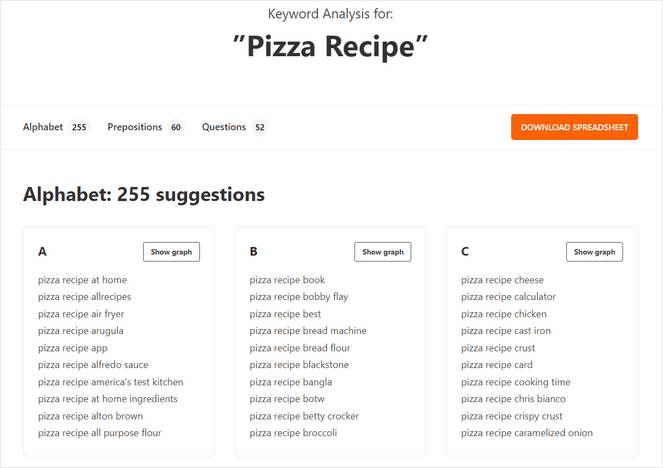Select pizza recipe arugula suggestion
This screenshot has width=663, height=468.
[81, 331]
